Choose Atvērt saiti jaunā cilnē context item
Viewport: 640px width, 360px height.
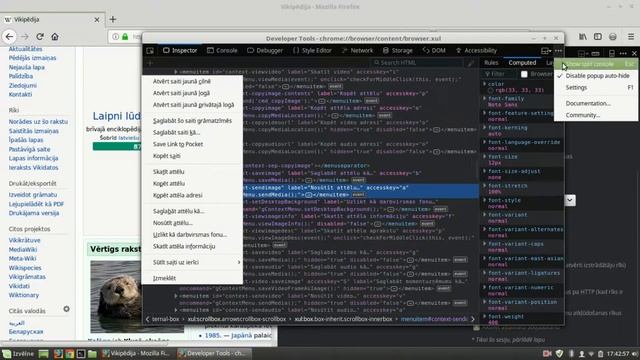(x=192, y=81)
